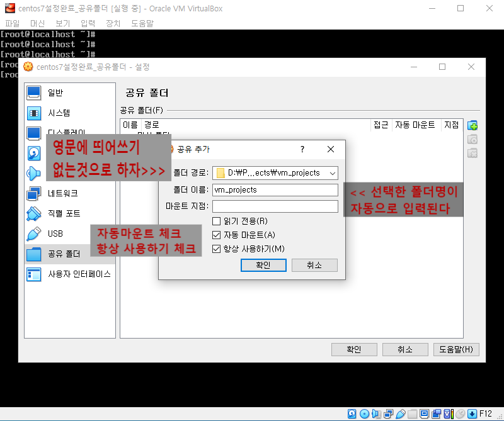Screen dimensions: 504x421
Task: Open the 머신 menu
Action: click(x=38, y=23)
